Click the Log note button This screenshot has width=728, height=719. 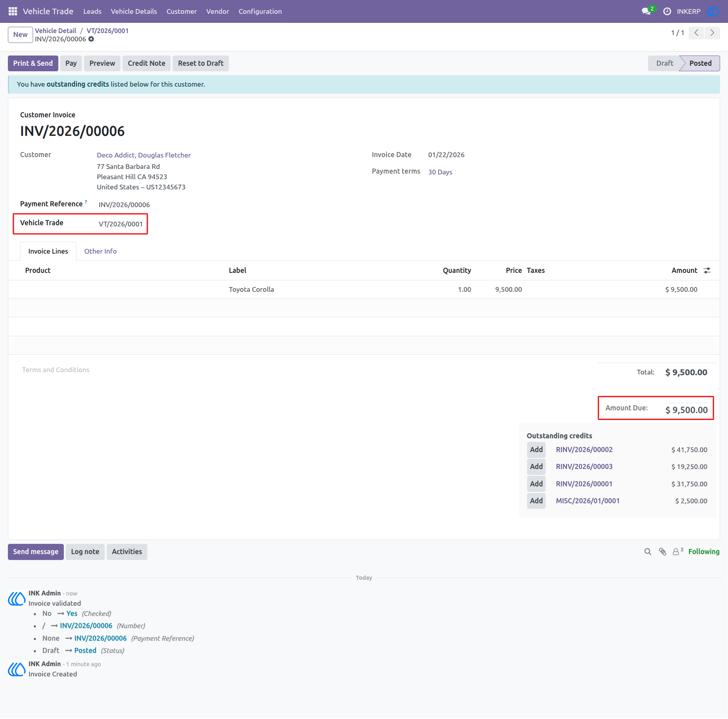pyautogui.click(x=85, y=552)
